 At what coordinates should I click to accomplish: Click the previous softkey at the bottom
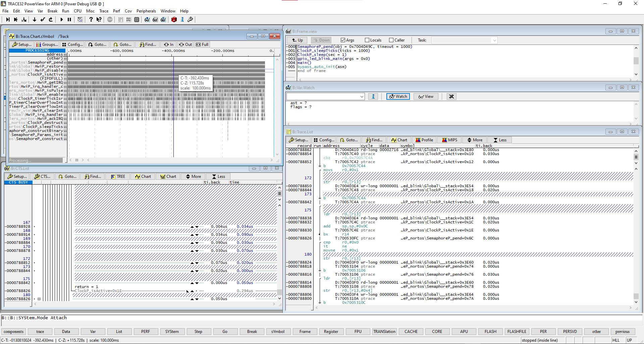click(x=623, y=332)
